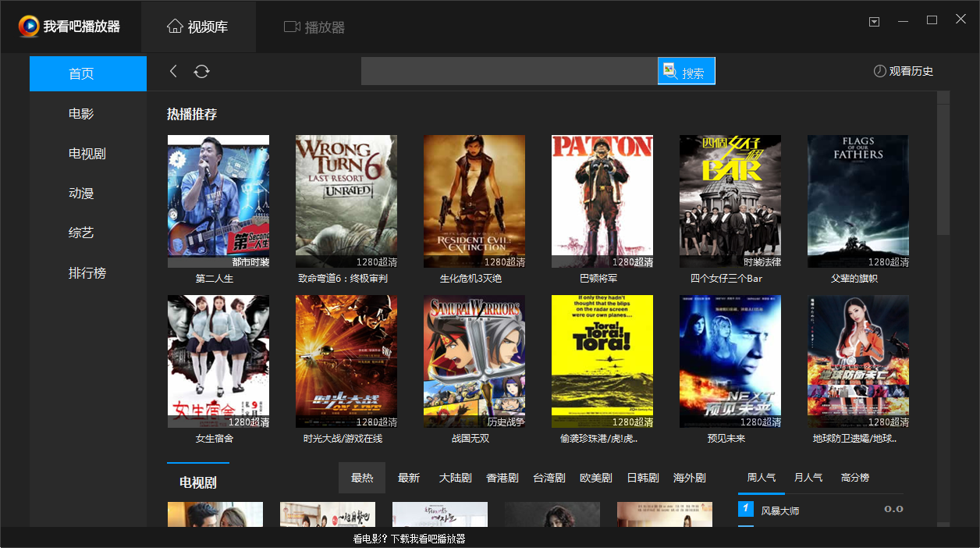Select the 香港剧 filter tab
Image resolution: width=980 pixels, height=548 pixels.
pyautogui.click(x=502, y=478)
